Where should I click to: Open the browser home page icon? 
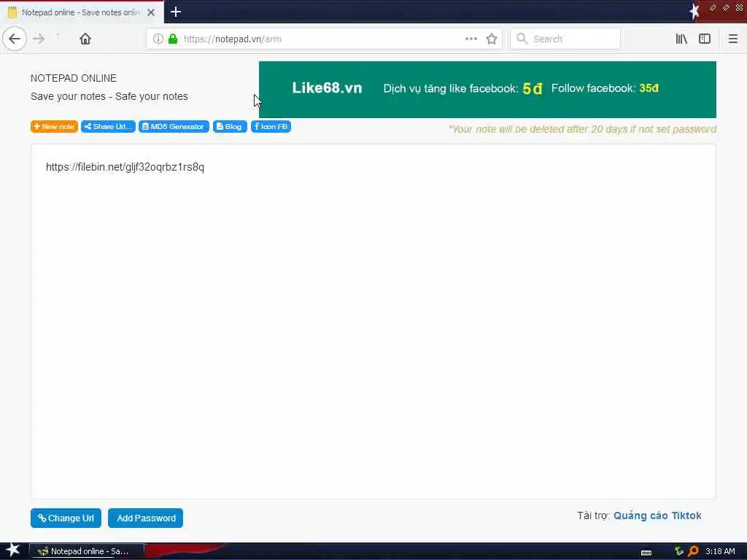click(85, 39)
